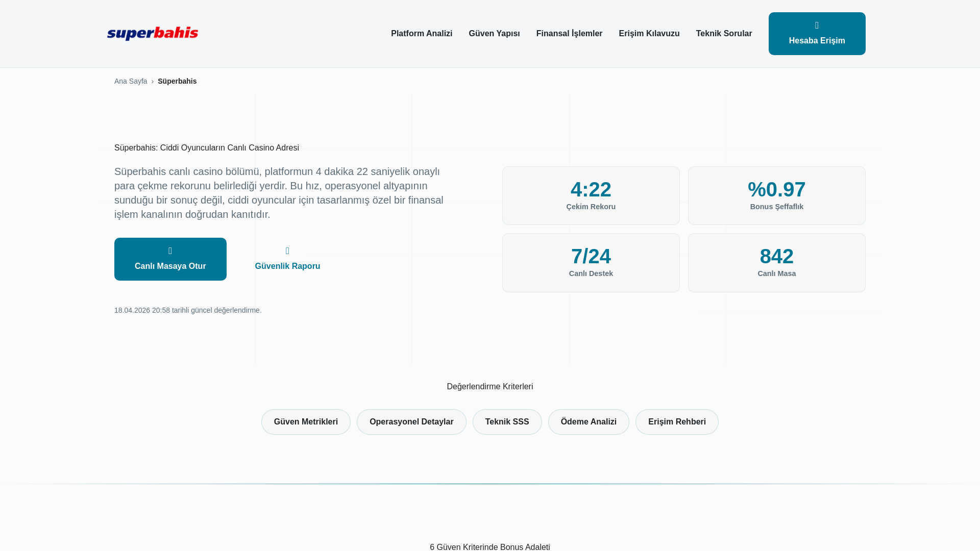Go to Finansal İşlemler section

[x=569, y=34]
